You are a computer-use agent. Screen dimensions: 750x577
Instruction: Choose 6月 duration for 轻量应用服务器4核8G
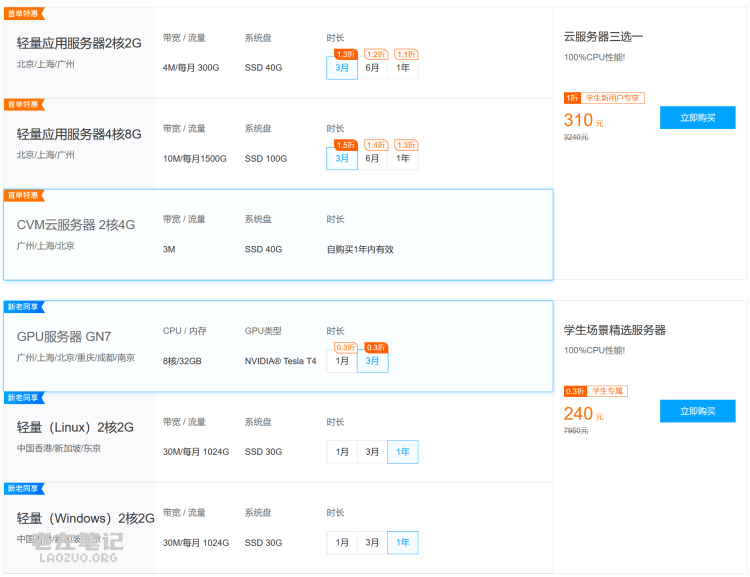click(372, 159)
